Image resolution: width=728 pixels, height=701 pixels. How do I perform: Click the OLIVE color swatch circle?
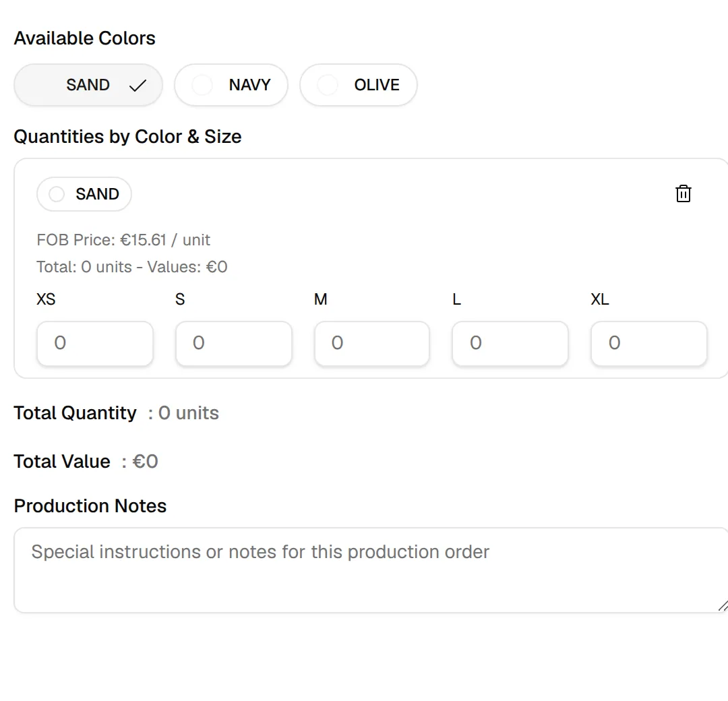(328, 85)
